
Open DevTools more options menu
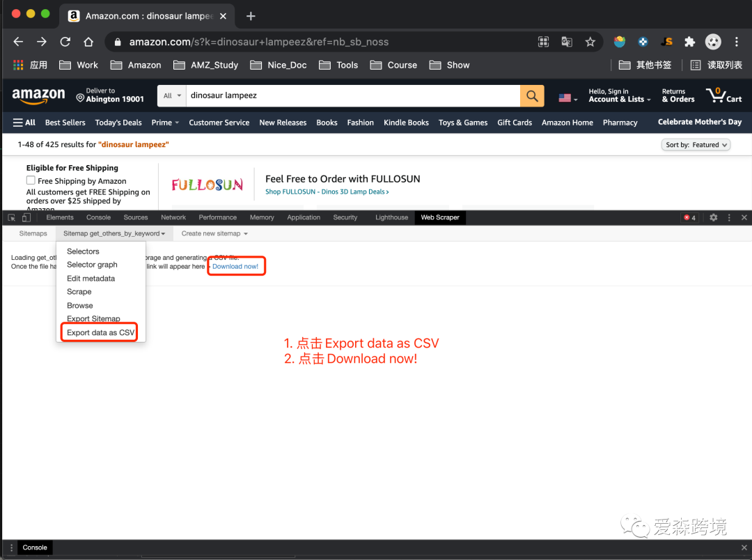pyautogui.click(x=729, y=217)
